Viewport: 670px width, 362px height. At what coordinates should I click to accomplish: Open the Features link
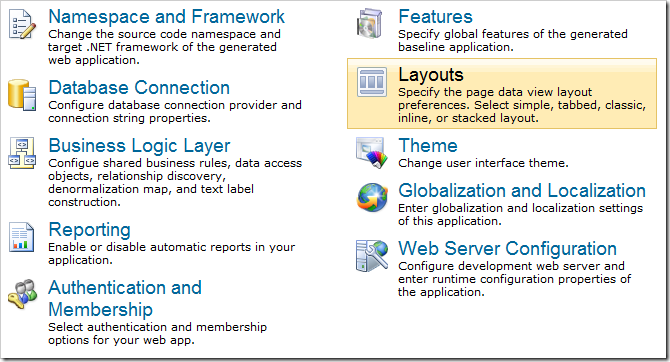[435, 17]
